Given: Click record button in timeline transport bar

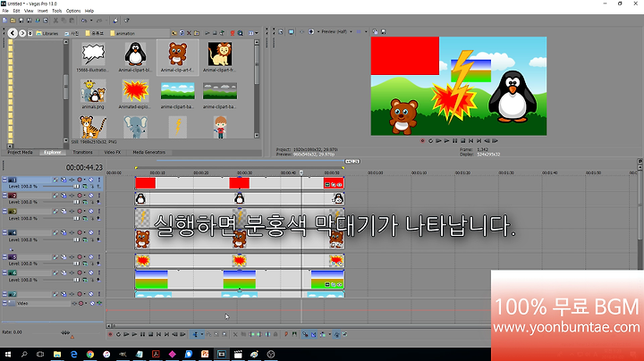Looking at the screenshot, I should [x=110, y=334].
